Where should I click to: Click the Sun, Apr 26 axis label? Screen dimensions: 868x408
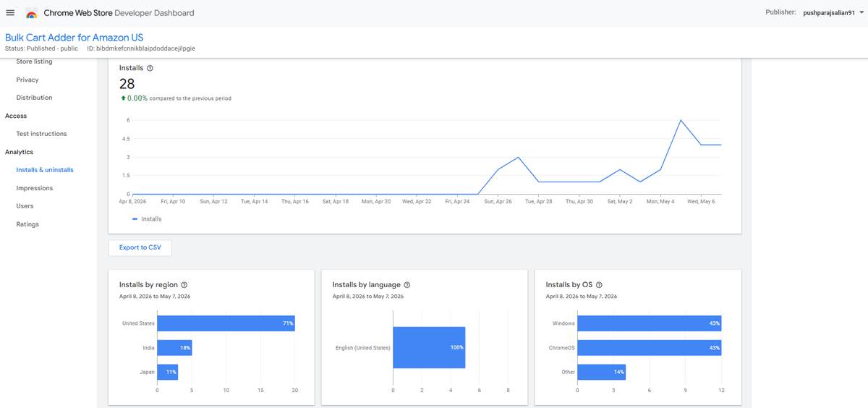click(x=498, y=202)
